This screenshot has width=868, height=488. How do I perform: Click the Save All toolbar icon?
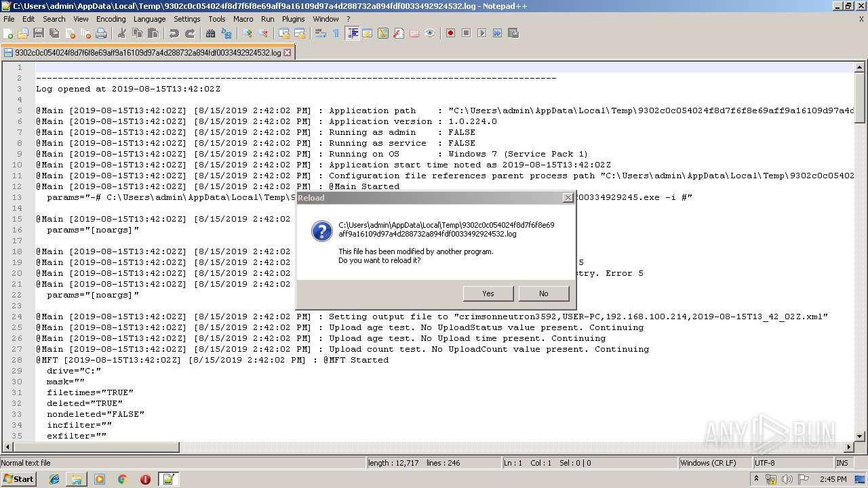tap(54, 33)
